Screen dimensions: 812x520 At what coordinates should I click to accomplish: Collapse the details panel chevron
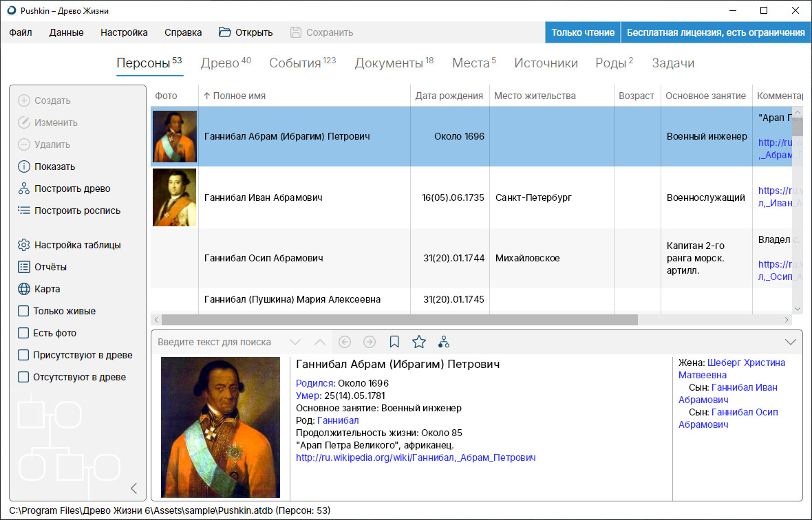pyautogui.click(x=790, y=342)
